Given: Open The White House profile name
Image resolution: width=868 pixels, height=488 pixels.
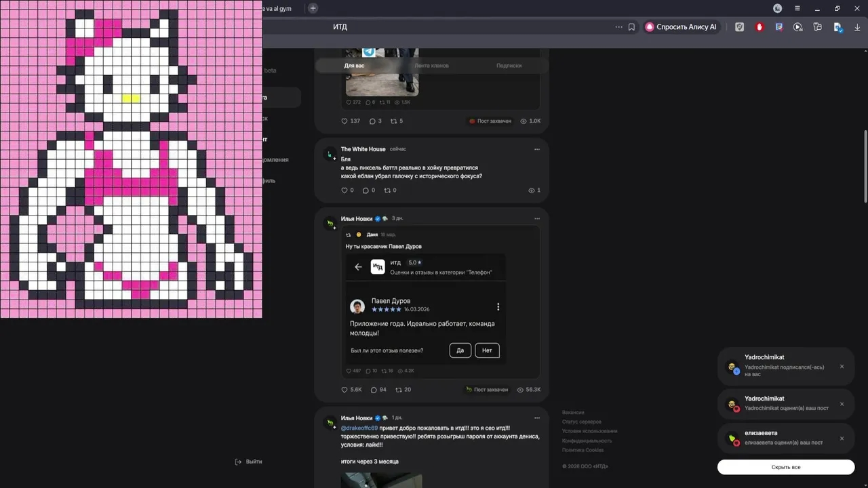Looking at the screenshot, I should 363,149.
